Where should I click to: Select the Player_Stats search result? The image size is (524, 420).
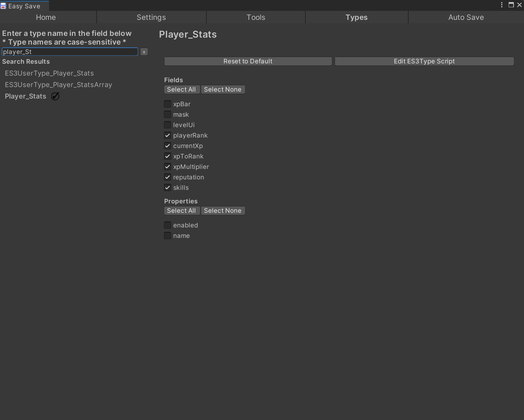coord(25,96)
